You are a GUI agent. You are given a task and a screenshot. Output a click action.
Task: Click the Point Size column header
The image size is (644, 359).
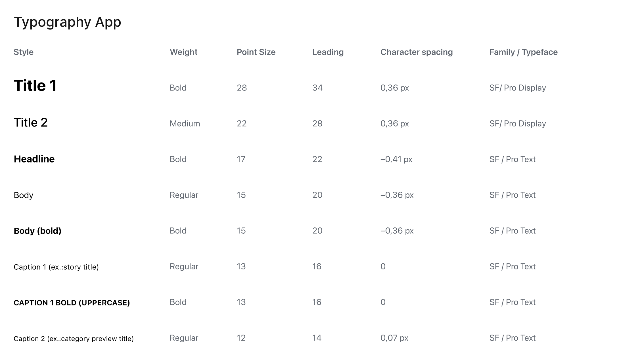pyautogui.click(x=256, y=52)
